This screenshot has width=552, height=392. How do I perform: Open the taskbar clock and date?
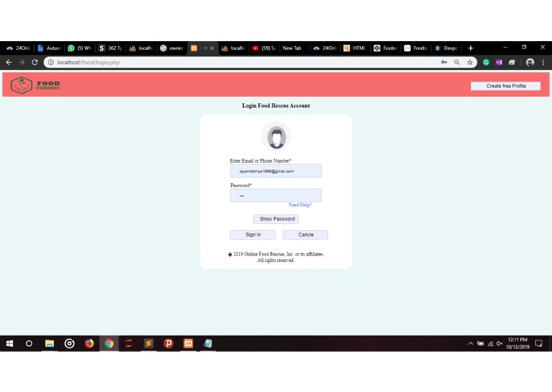pyautogui.click(x=518, y=344)
